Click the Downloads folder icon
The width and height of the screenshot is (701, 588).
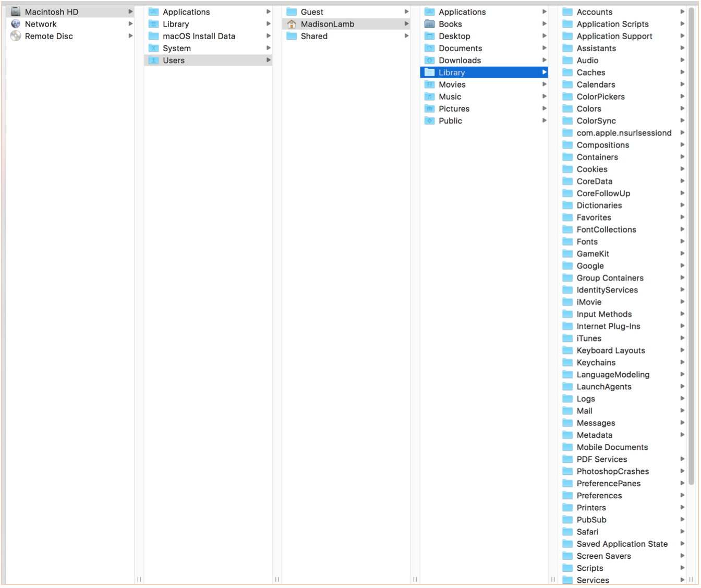pos(430,60)
